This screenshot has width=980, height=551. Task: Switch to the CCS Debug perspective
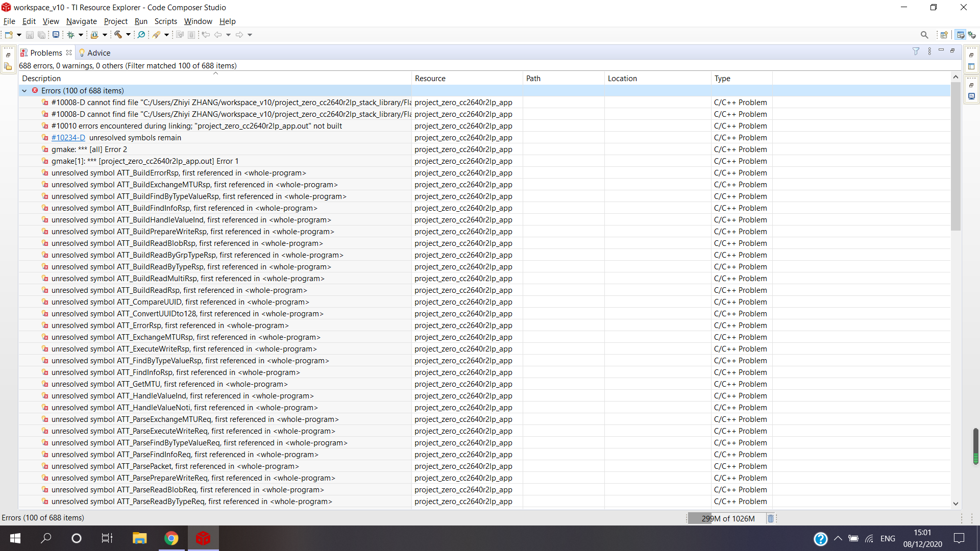[972, 35]
